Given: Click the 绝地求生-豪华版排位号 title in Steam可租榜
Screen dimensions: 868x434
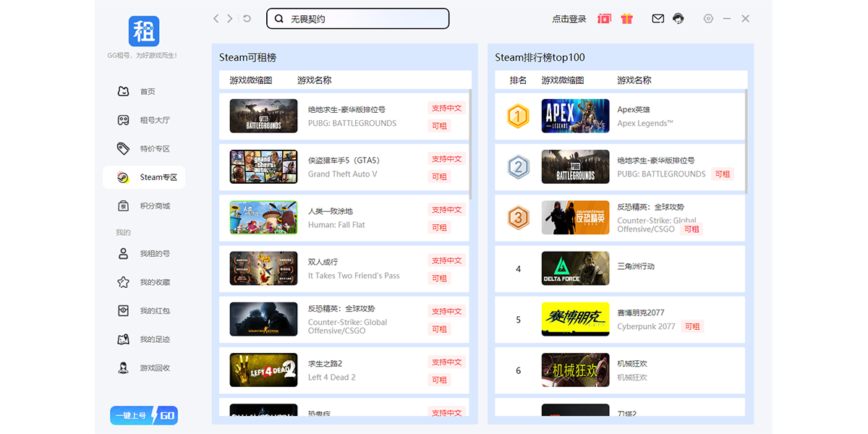Looking at the screenshot, I should [346, 110].
